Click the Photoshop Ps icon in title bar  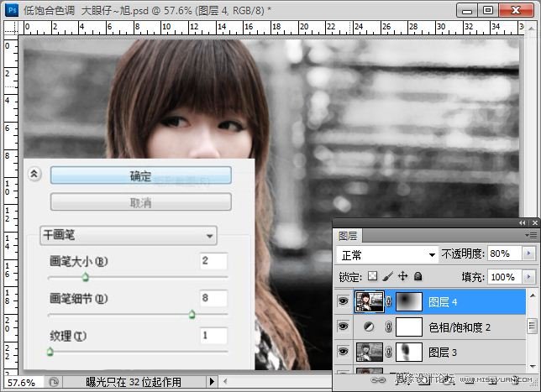(12, 10)
